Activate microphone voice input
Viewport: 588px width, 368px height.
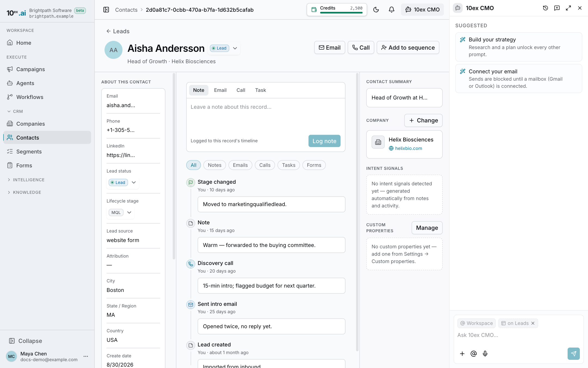point(485,354)
